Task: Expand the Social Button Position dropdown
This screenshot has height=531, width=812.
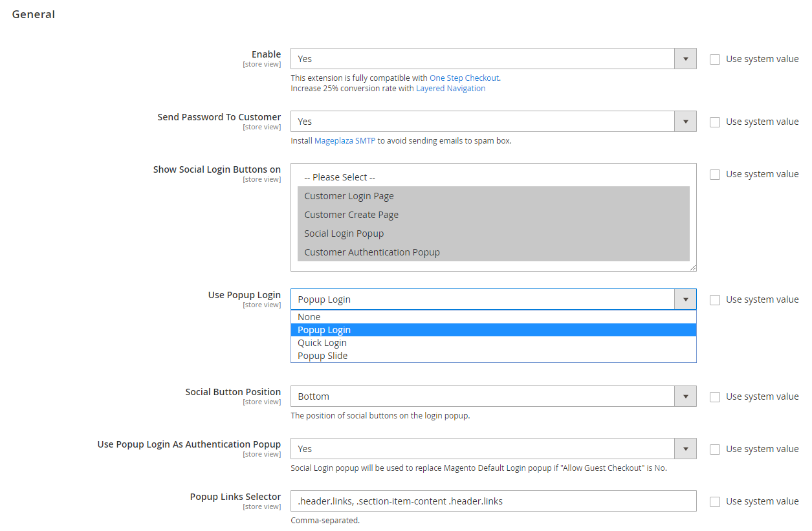Action: [x=493, y=396]
